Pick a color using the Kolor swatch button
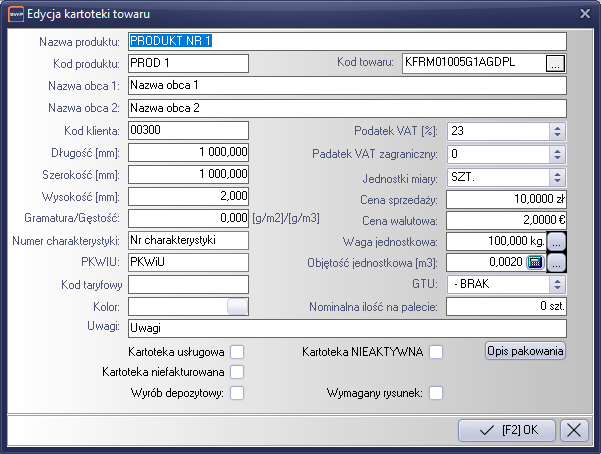The image size is (601, 454). point(237,306)
